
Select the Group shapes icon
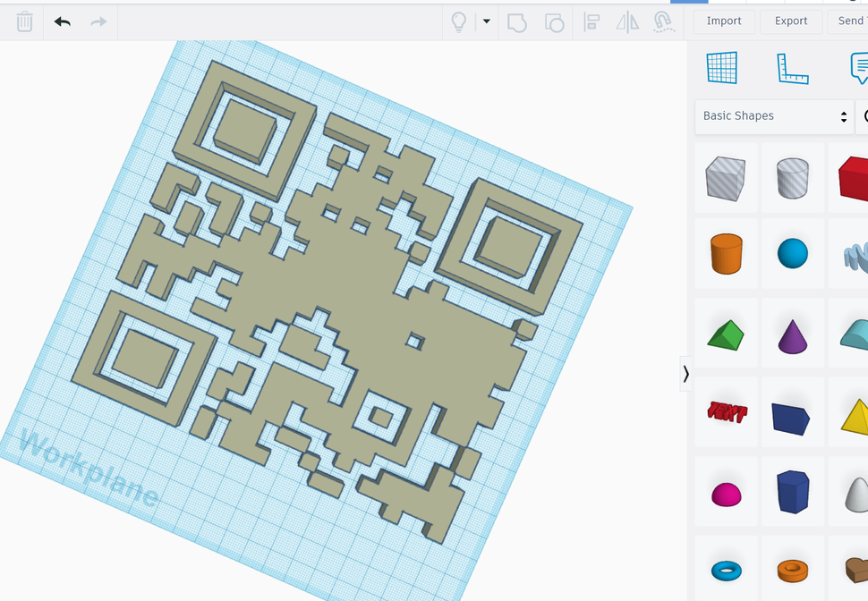click(x=517, y=21)
